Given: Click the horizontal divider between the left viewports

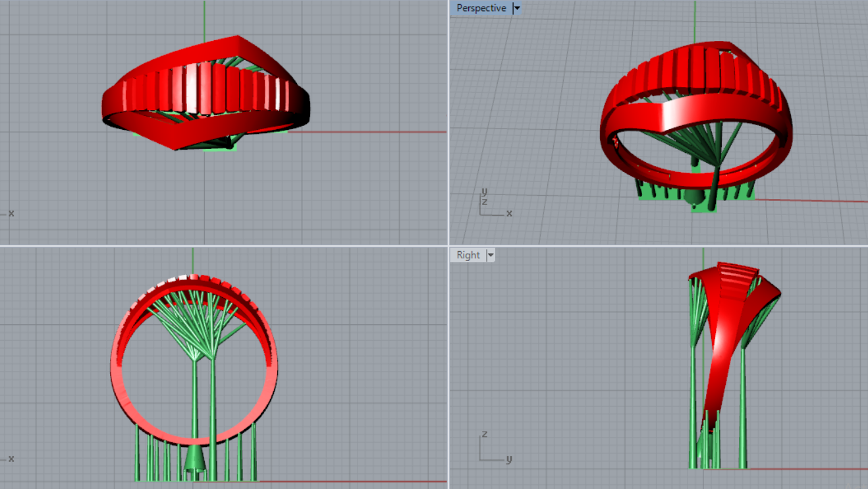Looking at the screenshot, I should 224,246.
